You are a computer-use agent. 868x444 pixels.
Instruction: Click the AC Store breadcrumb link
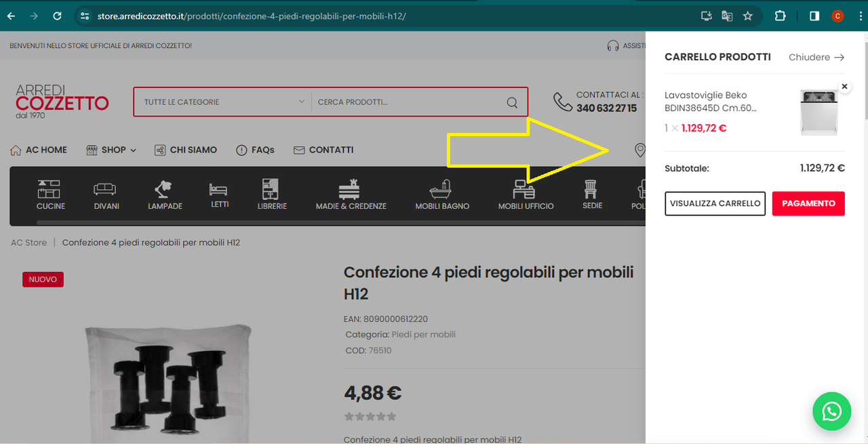[29, 243]
